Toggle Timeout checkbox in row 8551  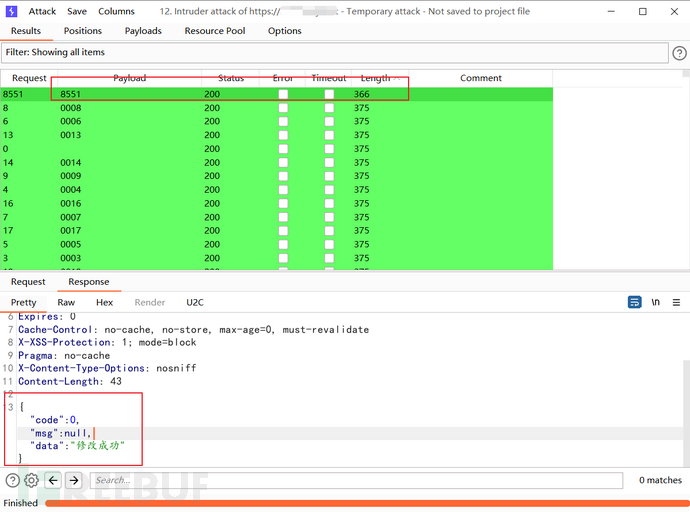tap(329, 94)
